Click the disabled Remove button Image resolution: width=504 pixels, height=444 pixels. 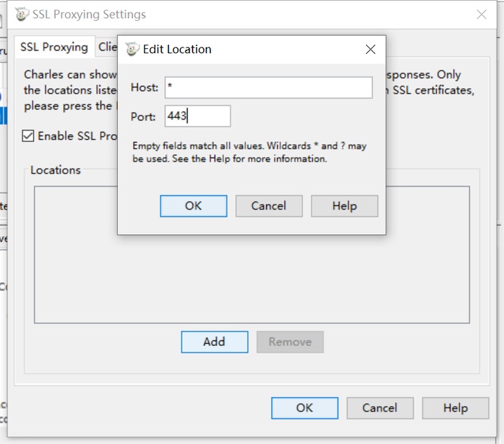pos(290,342)
